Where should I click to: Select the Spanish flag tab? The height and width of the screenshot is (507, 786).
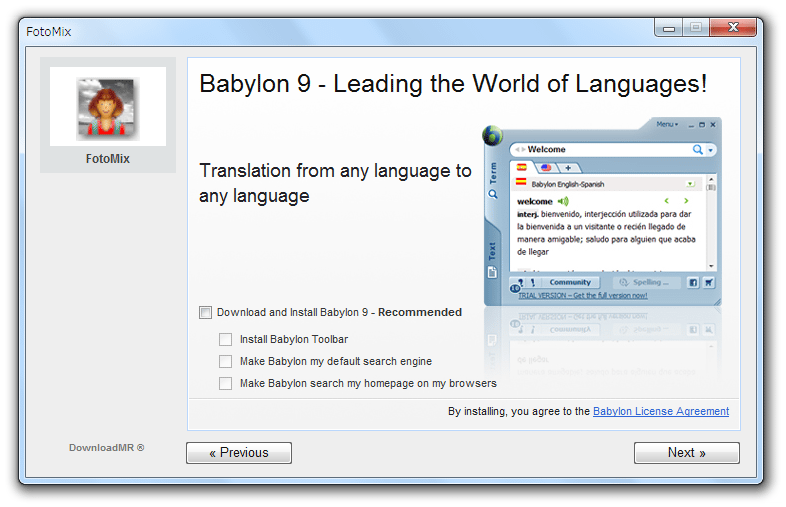[522, 167]
